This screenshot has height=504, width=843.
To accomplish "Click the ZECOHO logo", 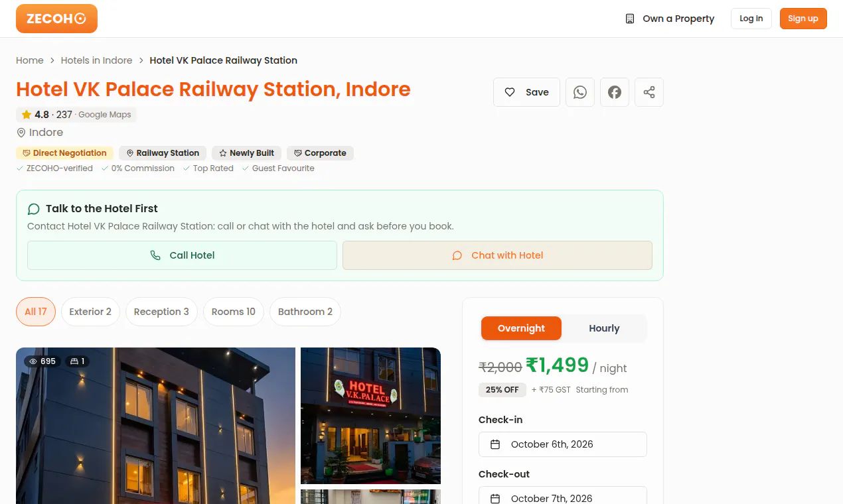I will pyautogui.click(x=56, y=19).
